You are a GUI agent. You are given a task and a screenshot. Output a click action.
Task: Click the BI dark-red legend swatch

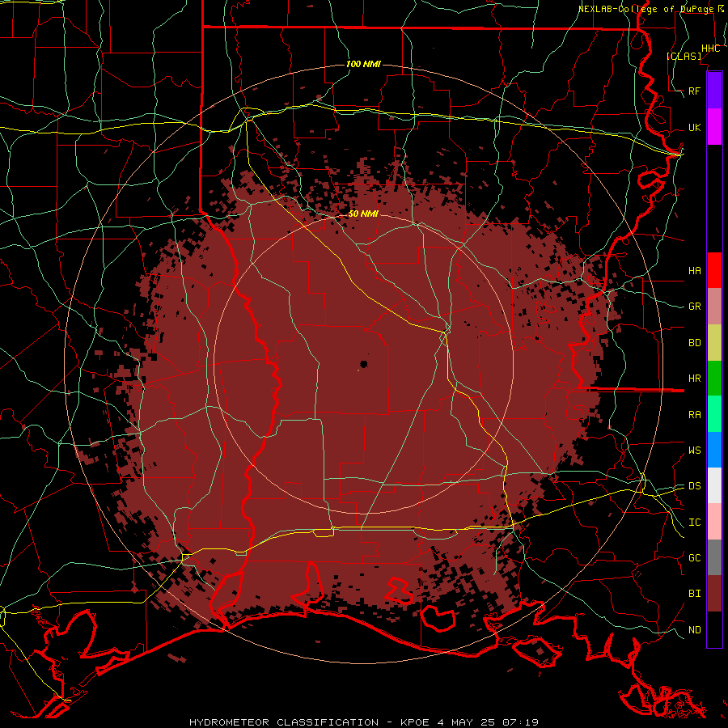[714, 594]
